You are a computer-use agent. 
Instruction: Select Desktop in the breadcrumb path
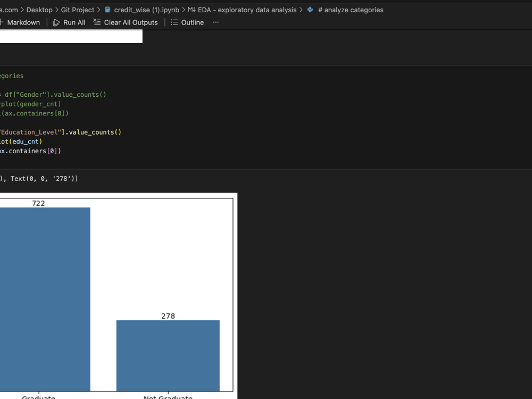pyautogui.click(x=39, y=10)
